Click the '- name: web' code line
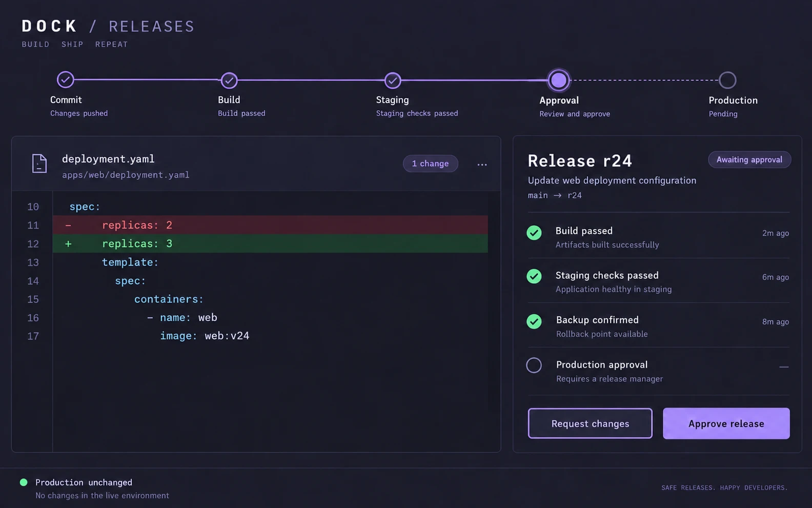The image size is (812, 508). [182, 318]
